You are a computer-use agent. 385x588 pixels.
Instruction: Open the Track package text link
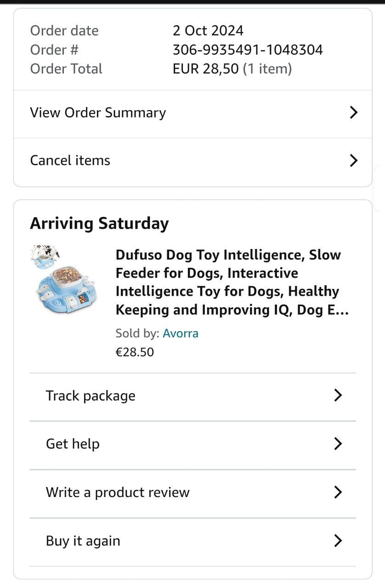[91, 396]
